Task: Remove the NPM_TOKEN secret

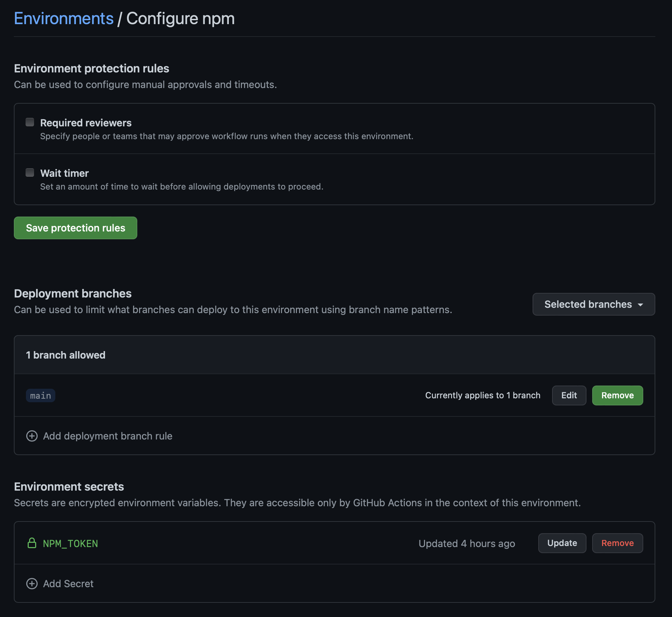Action: [x=617, y=543]
